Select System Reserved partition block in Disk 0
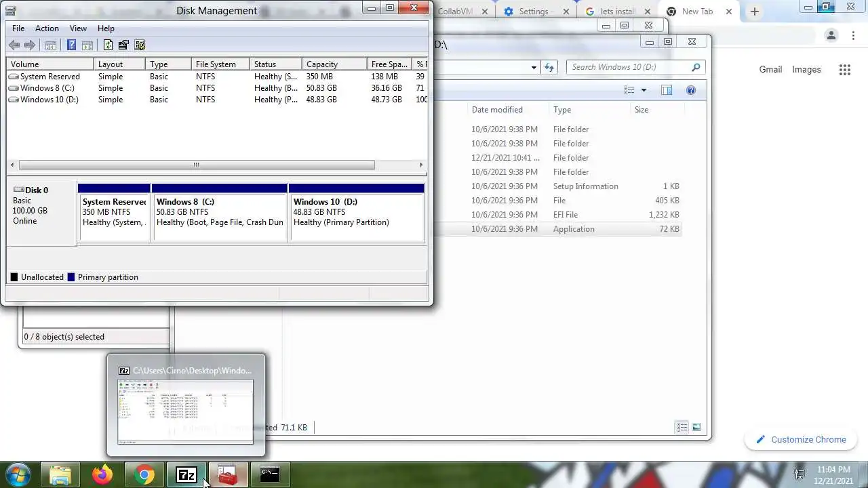The image size is (868, 488). tap(114, 213)
